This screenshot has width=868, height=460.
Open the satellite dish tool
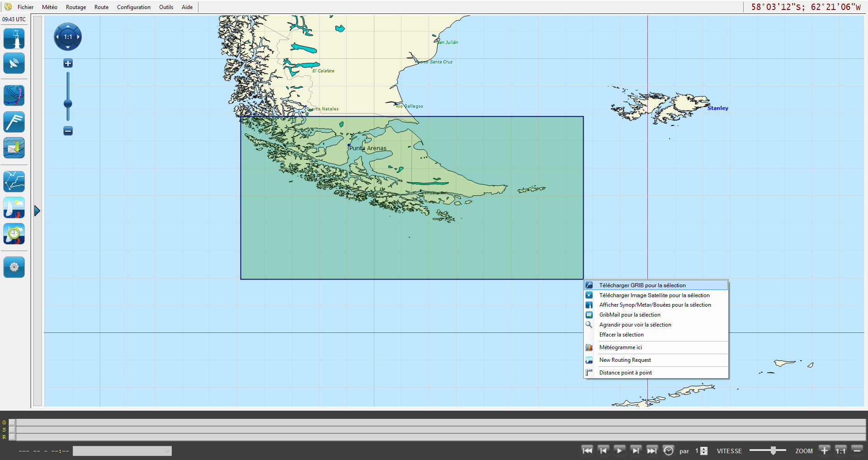pos(14,63)
